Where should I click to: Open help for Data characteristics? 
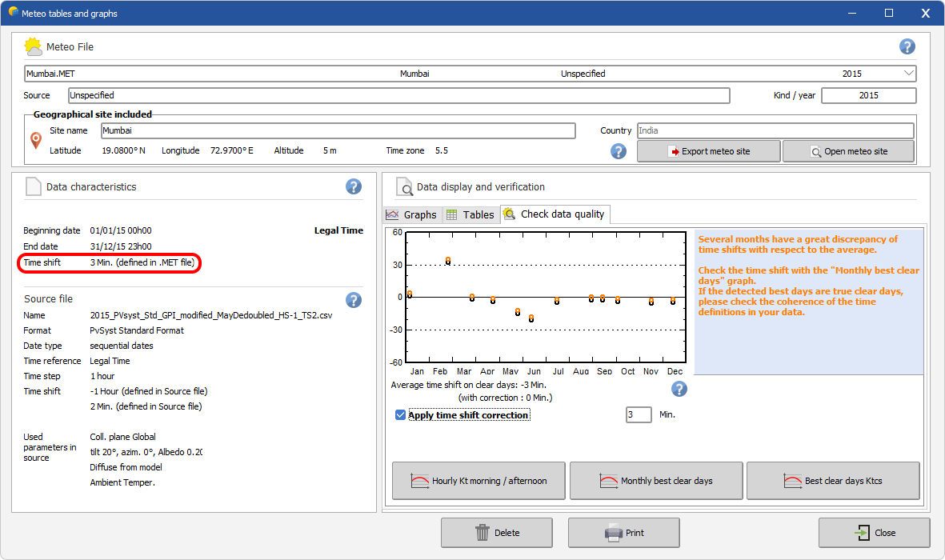[x=353, y=187]
